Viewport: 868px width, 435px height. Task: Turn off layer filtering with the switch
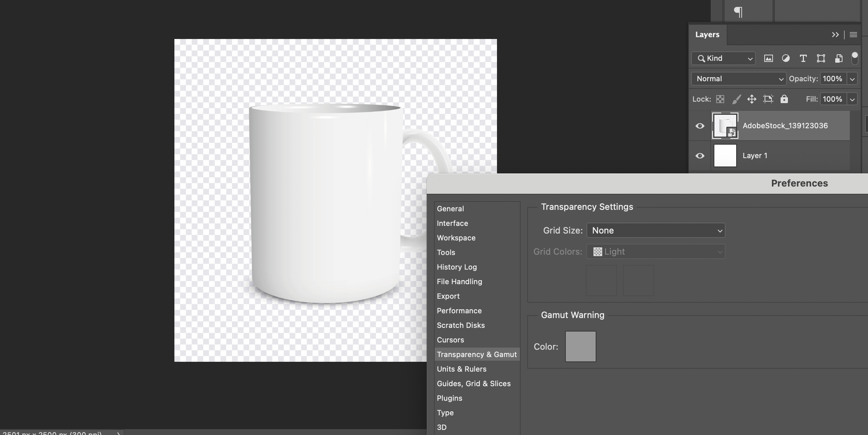pos(855,58)
